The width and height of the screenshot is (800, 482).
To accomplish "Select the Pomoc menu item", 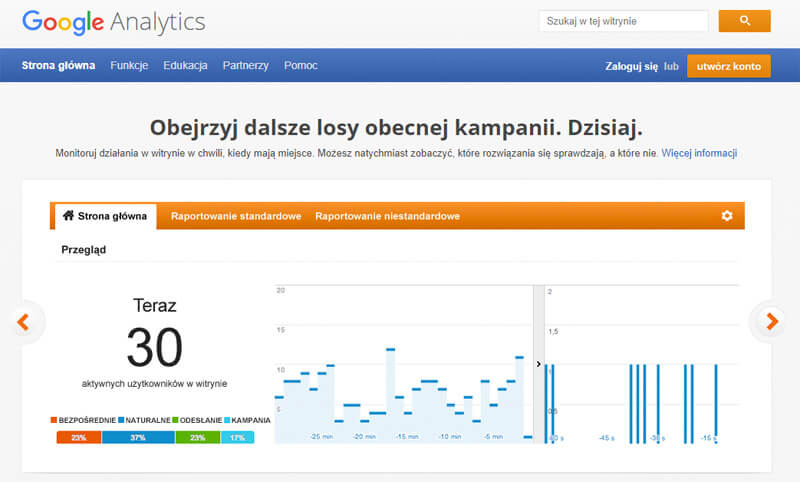I will 301,66.
